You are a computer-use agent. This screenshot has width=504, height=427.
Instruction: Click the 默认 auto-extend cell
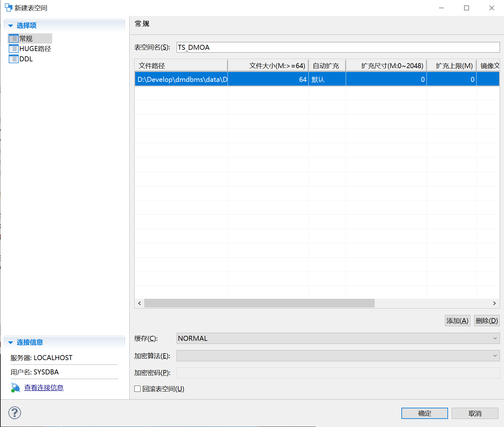327,79
